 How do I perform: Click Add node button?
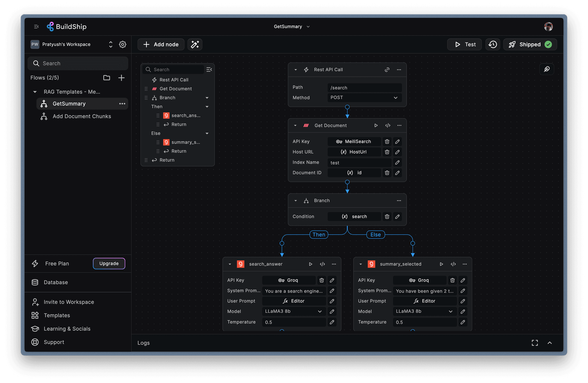(x=161, y=44)
